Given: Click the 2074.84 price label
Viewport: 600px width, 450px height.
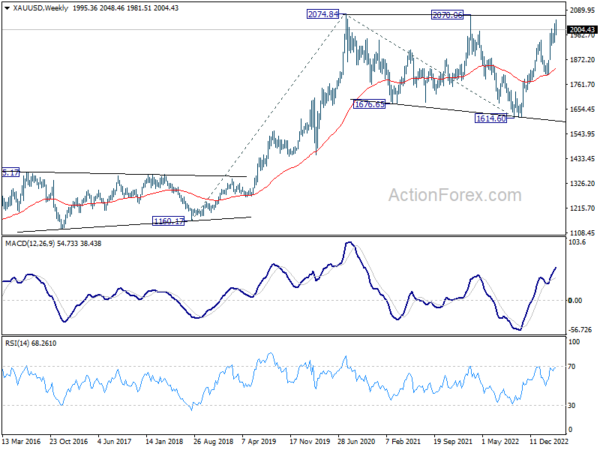Looking at the screenshot, I should (x=323, y=14).
